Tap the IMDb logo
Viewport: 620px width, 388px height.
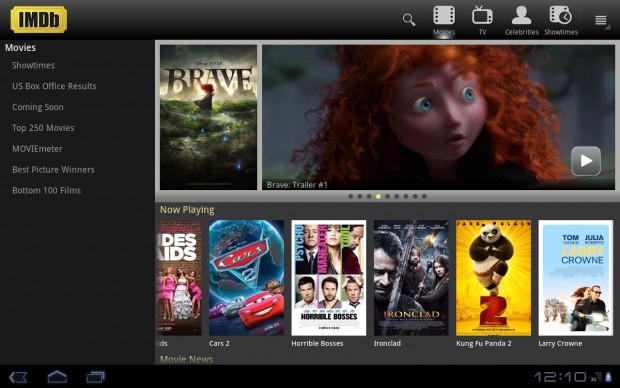tap(39, 19)
